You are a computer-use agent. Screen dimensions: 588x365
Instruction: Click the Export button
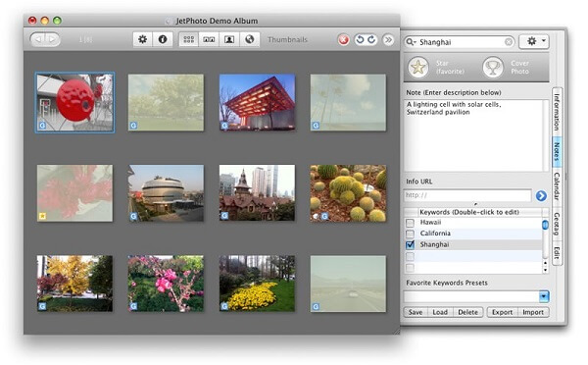tap(502, 312)
